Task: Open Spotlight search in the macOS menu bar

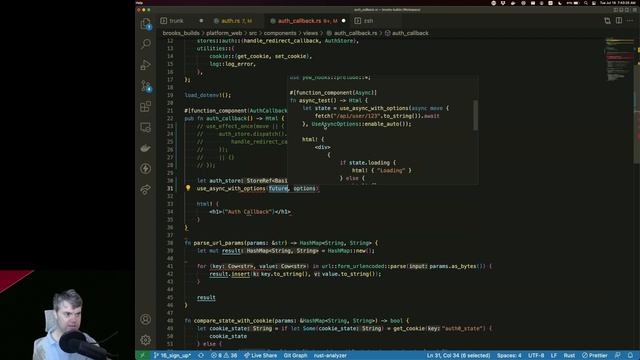Action: [586, 3]
